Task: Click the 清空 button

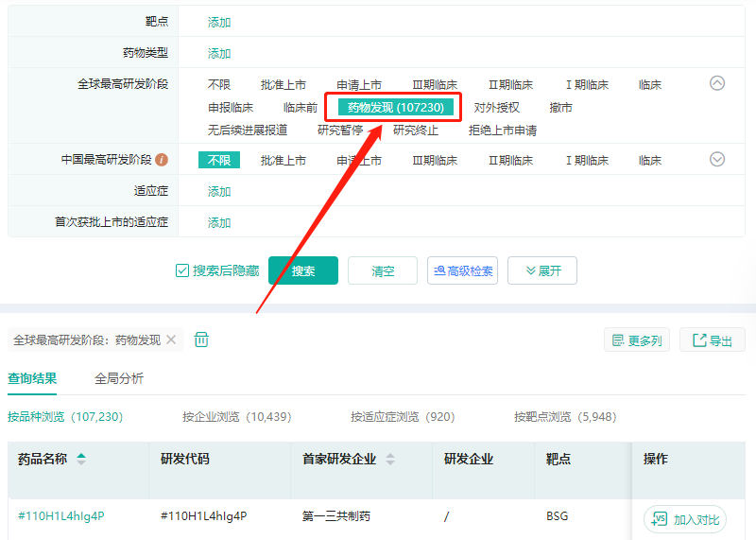Action: click(383, 271)
